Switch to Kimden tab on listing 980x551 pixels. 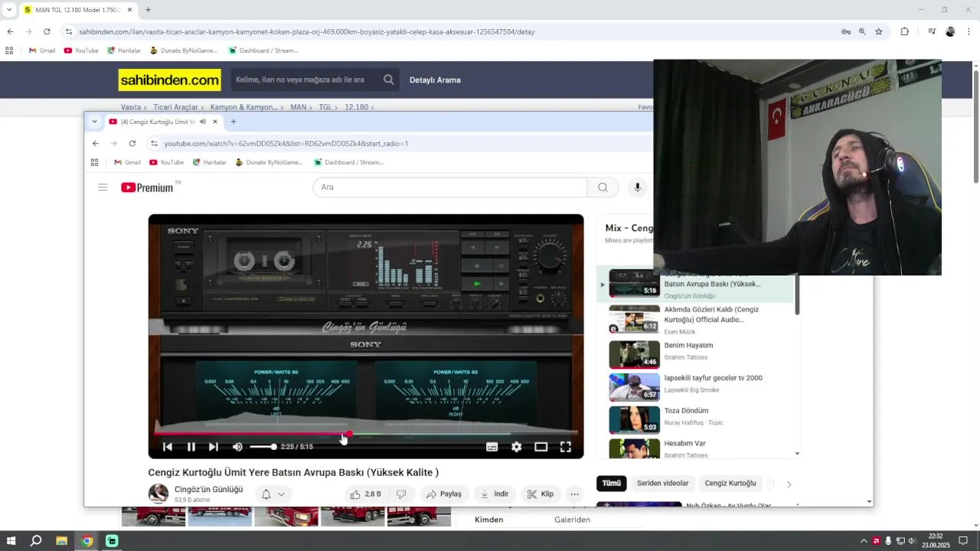tap(488, 520)
